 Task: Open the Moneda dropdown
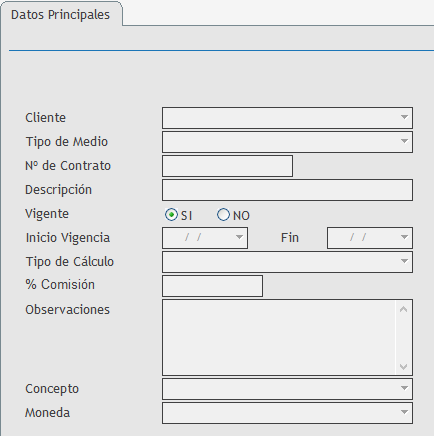coord(404,413)
